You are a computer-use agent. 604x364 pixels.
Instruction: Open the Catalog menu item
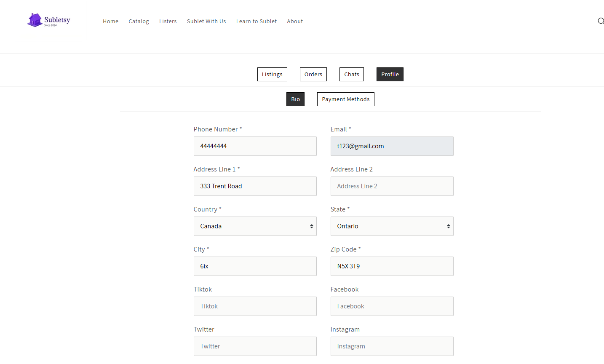pos(139,21)
